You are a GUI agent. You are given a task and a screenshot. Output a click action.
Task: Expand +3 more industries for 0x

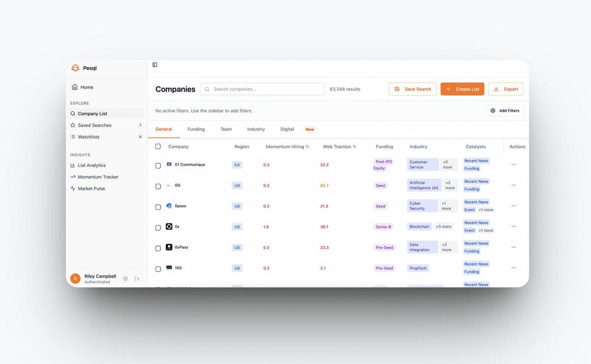tap(443, 227)
